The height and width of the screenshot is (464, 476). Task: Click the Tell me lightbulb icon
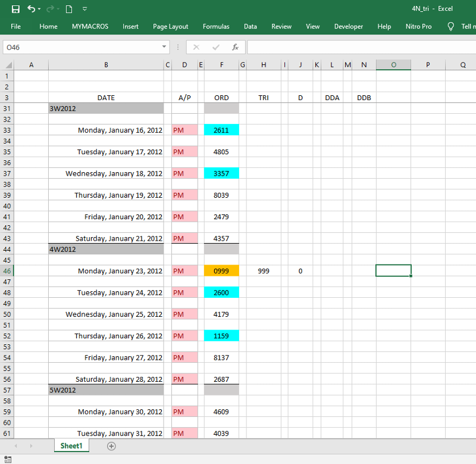451,26
